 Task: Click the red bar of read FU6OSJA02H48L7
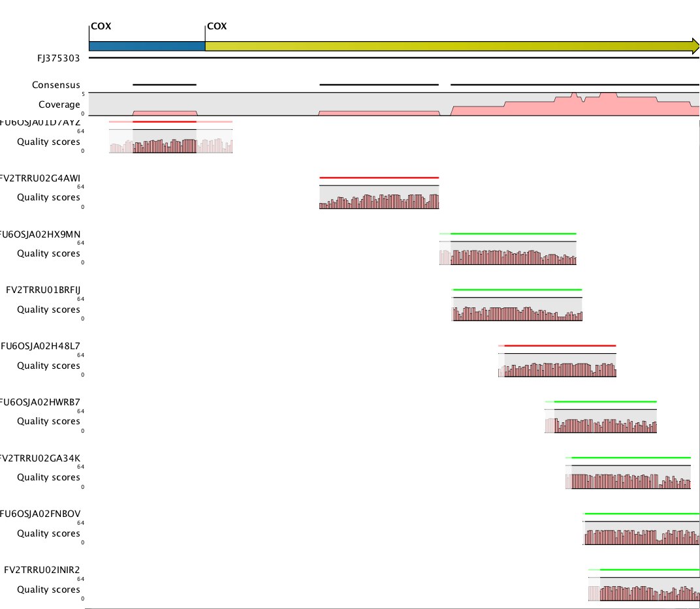pos(560,345)
